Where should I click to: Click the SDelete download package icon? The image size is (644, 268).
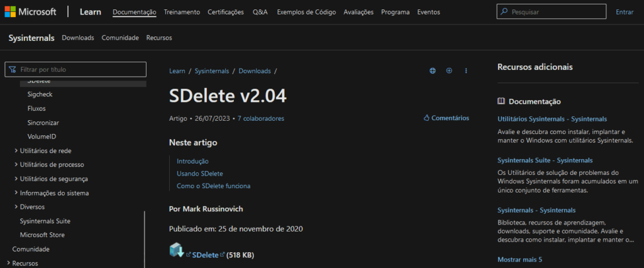[177, 250]
